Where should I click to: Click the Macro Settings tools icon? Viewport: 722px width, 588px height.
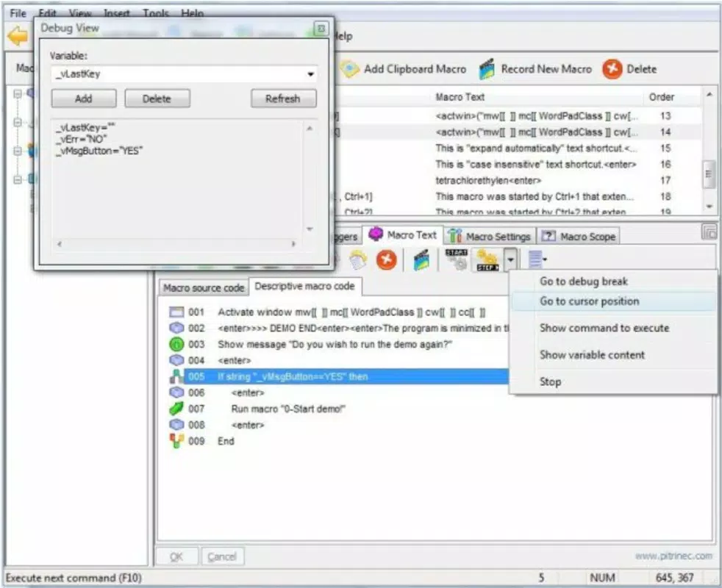tap(455, 236)
